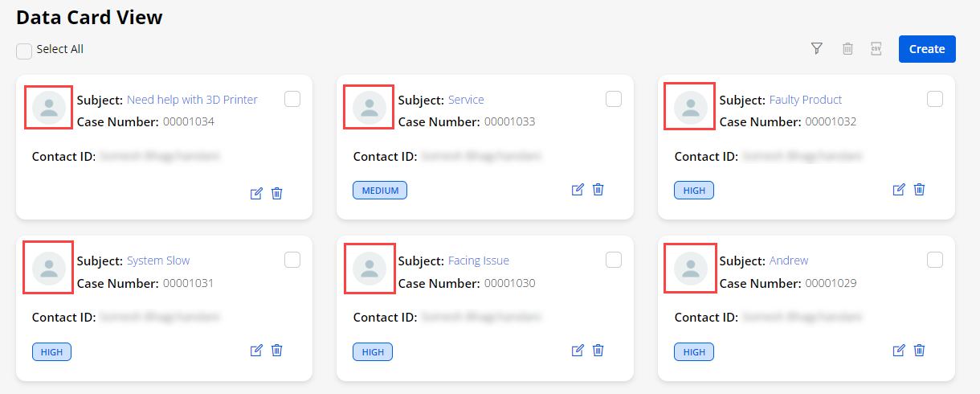Open the Service subject link
The height and width of the screenshot is (394, 980).
point(466,100)
